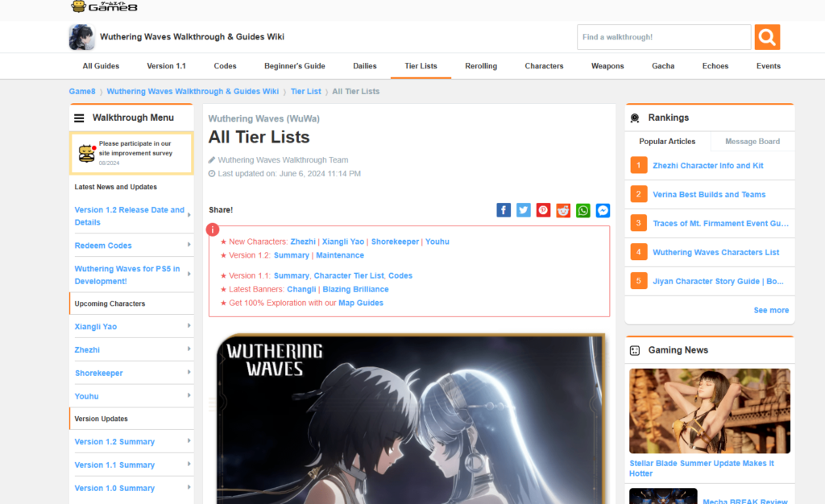Click Game8 breadcrumb link
This screenshot has width=825, height=504.
tap(82, 92)
